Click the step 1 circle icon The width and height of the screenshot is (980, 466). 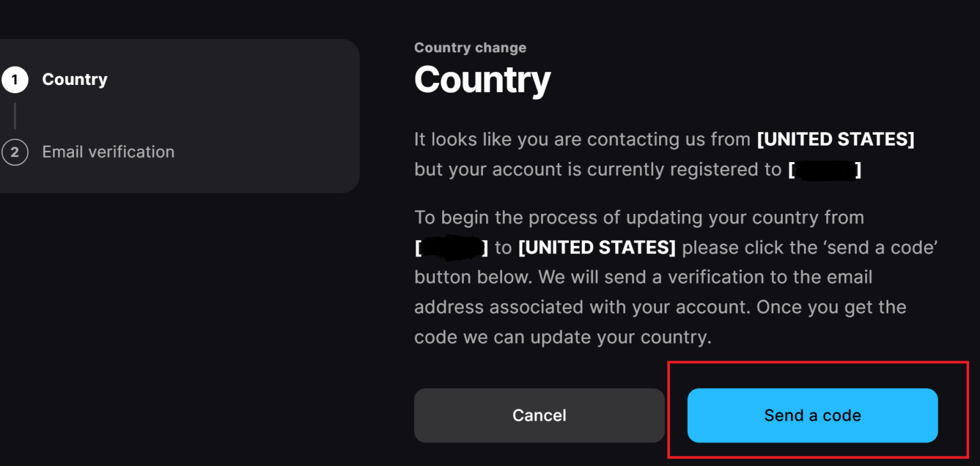(x=16, y=79)
